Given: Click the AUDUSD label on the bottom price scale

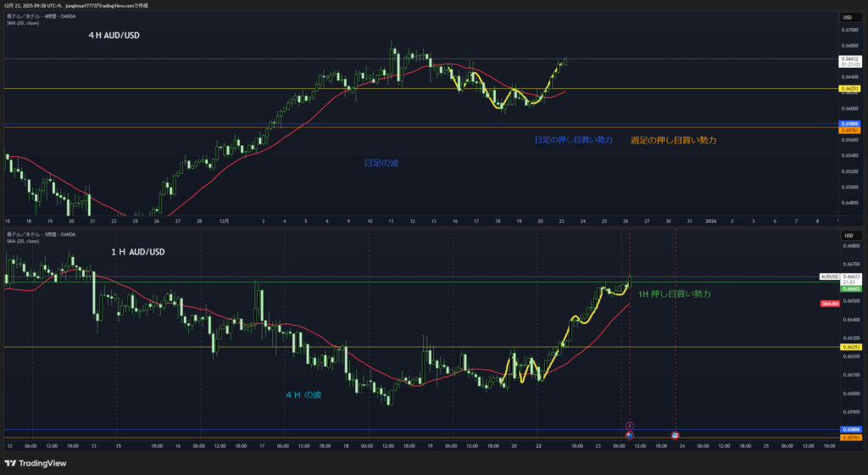Looking at the screenshot, I should coord(828,277).
